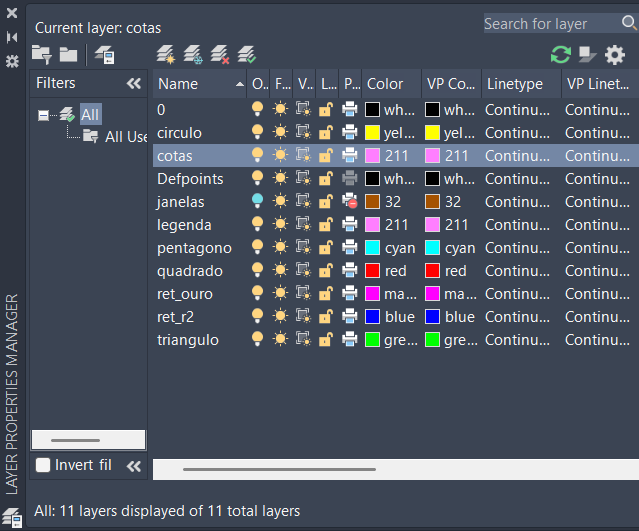Check the Invert filter checkbox
This screenshot has height=531, width=639.
click(43, 465)
